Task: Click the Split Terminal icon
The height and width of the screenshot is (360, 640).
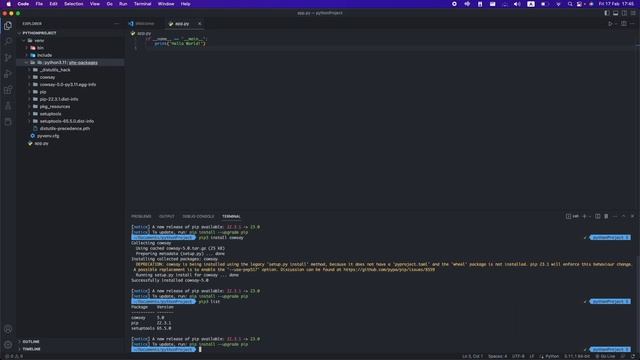Action: [598, 216]
